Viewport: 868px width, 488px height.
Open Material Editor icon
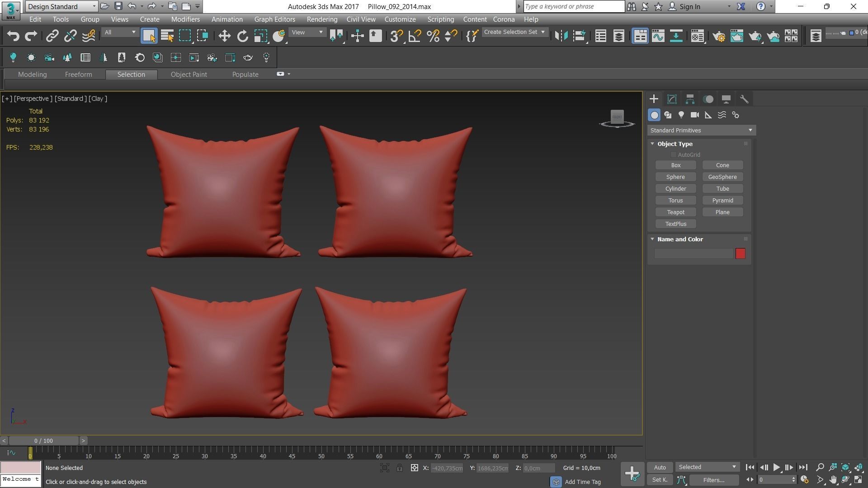(697, 36)
